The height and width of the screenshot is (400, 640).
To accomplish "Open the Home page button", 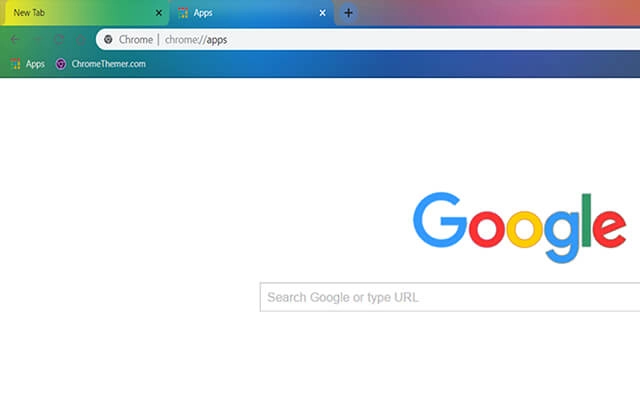I will coord(81,40).
